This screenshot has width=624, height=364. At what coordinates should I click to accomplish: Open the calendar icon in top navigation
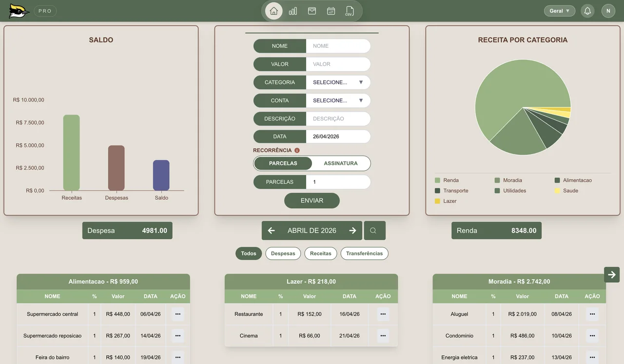tap(331, 11)
